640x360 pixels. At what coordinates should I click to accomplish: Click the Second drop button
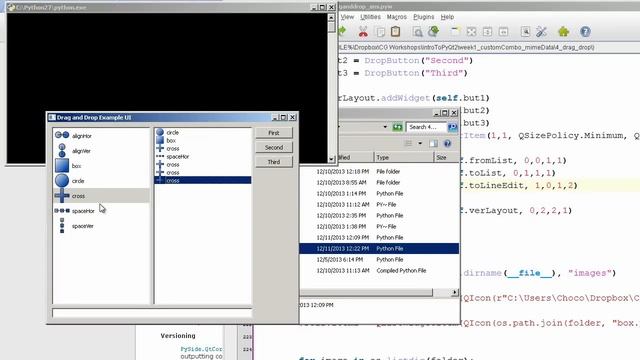click(274, 147)
